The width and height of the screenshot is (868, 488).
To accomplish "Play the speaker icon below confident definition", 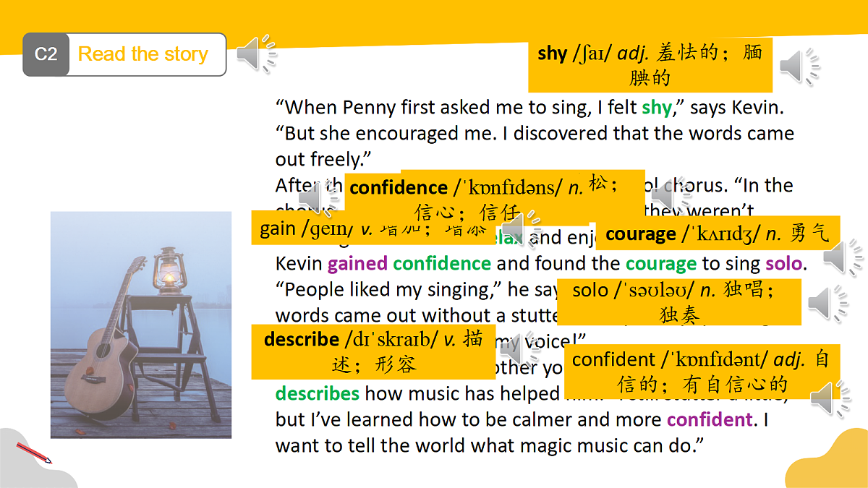I will click(830, 399).
